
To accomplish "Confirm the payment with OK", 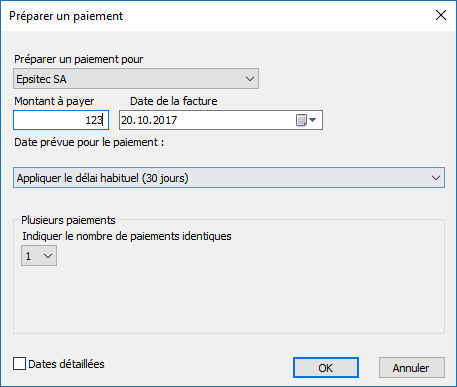I will (326, 368).
